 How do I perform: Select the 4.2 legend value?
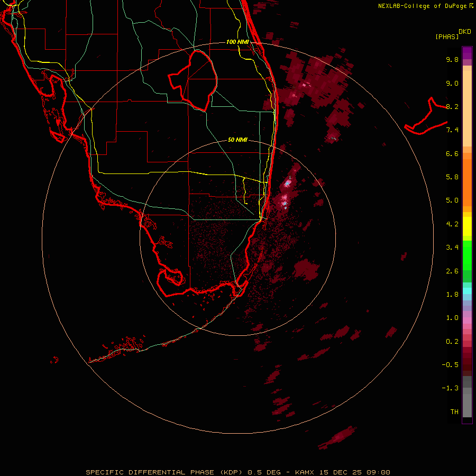(452, 224)
